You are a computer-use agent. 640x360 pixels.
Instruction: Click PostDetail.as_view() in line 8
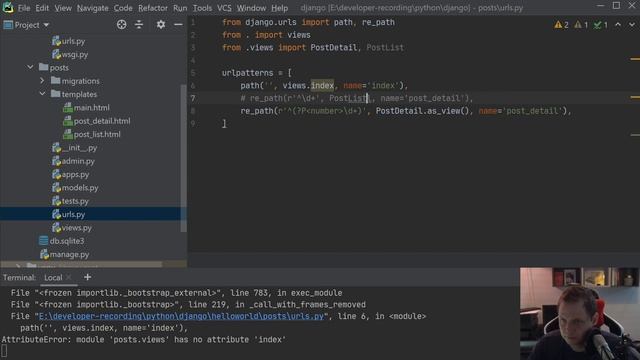[x=422, y=111]
